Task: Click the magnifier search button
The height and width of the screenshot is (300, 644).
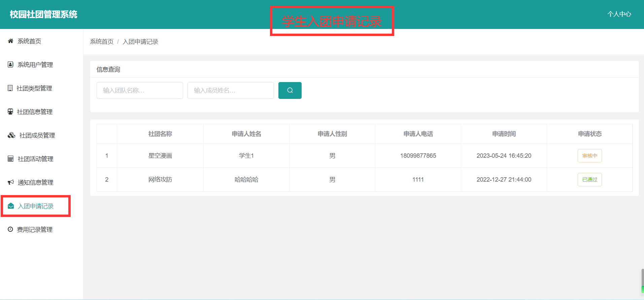Action: [x=290, y=90]
